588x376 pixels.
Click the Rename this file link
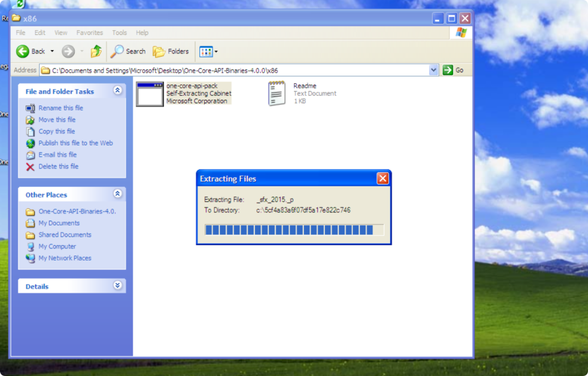60,108
